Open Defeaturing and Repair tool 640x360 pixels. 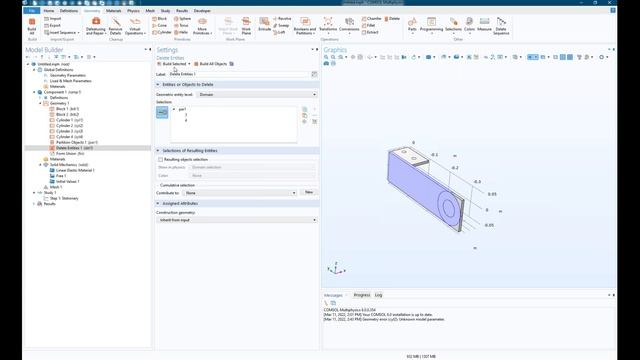click(x=96, y=26)
